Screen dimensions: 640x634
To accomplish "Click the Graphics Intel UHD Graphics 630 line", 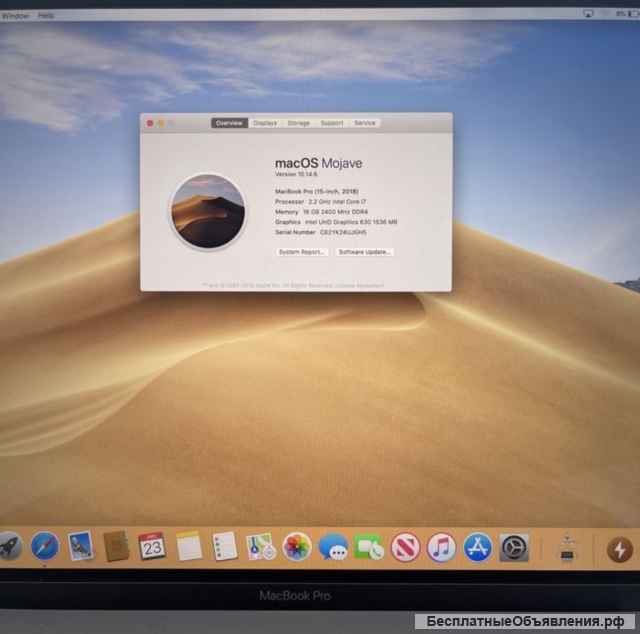I will [x=336, y=222].
